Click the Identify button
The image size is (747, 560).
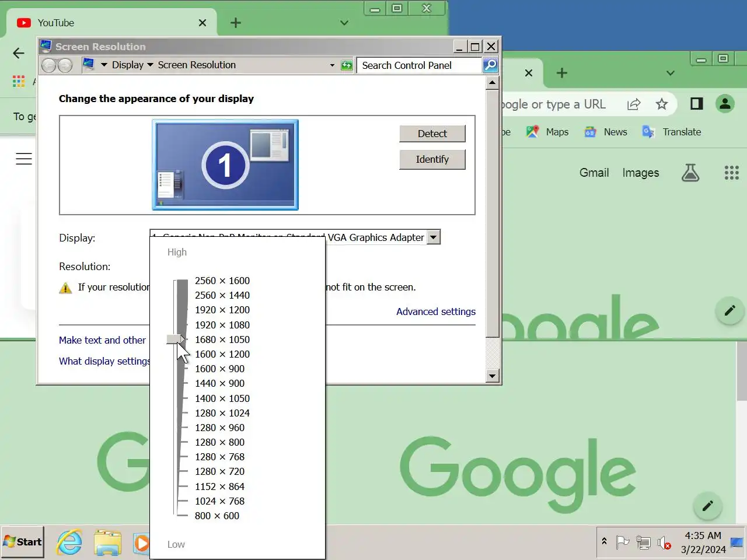[x=432, y=159]
